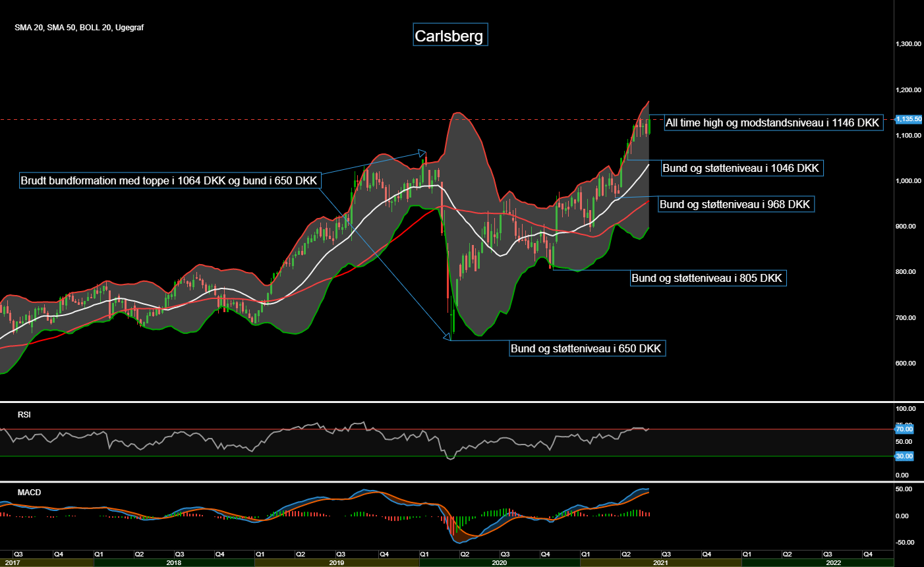Select the Q2 marker of 2020
This screenshot has width=924, height=567.
(465, 554)
